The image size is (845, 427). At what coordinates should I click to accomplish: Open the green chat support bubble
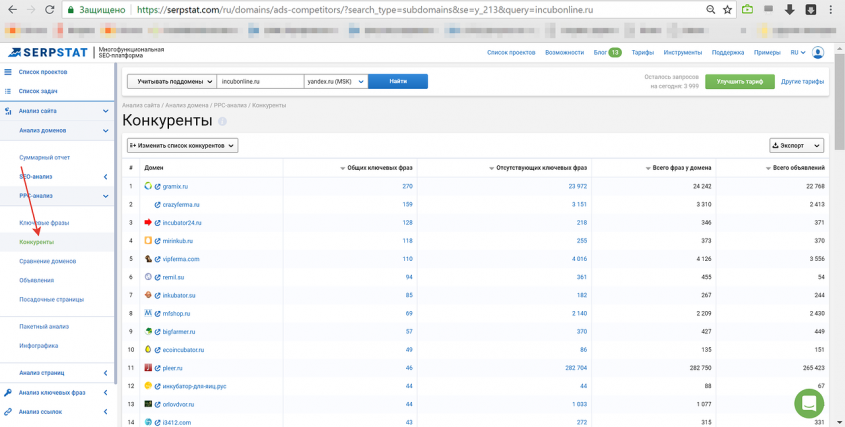809,403
